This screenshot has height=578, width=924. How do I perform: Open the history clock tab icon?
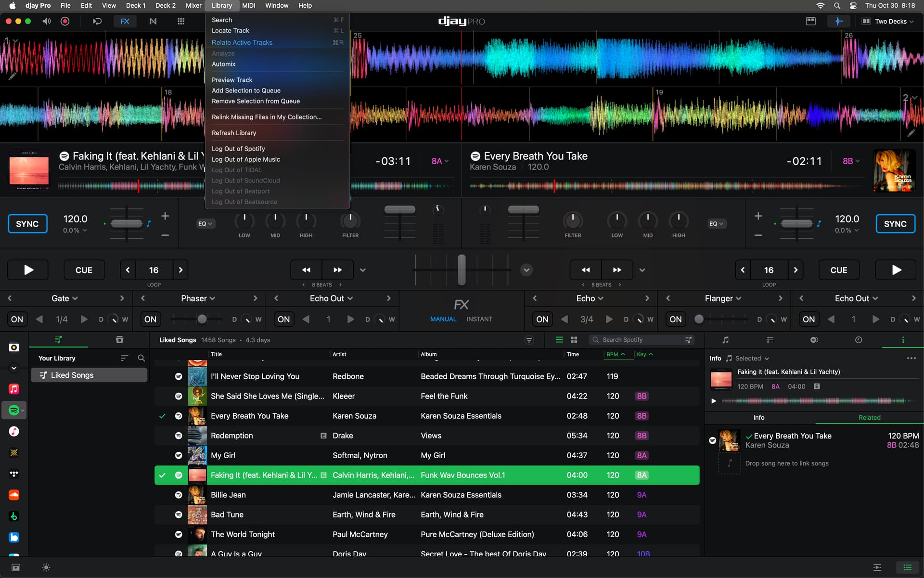[858, 340]
